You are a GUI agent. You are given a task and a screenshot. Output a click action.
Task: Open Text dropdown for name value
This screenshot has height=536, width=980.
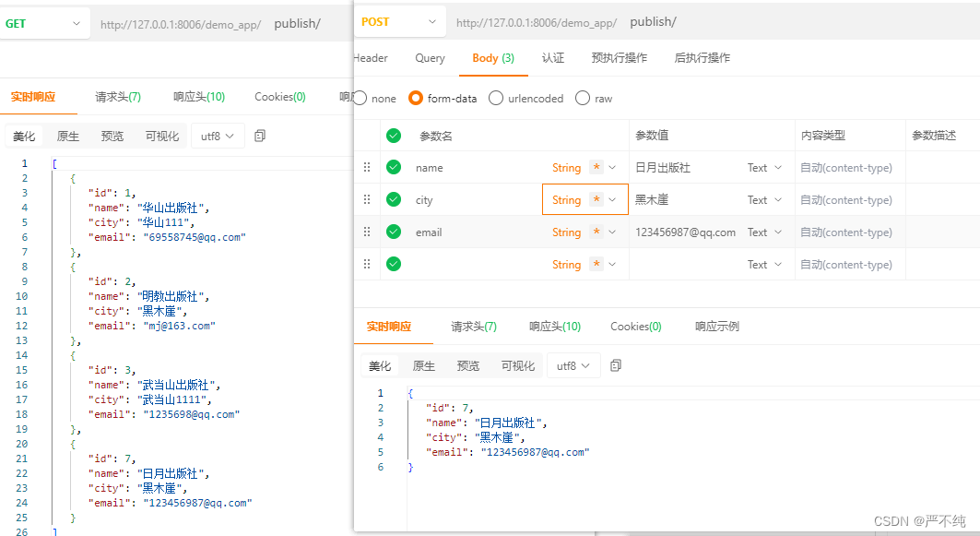[764, 168]
